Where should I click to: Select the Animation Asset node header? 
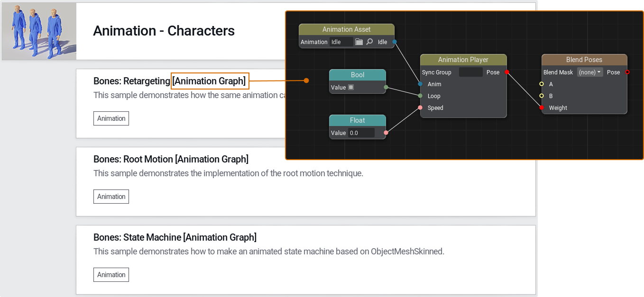coord(347,29)
